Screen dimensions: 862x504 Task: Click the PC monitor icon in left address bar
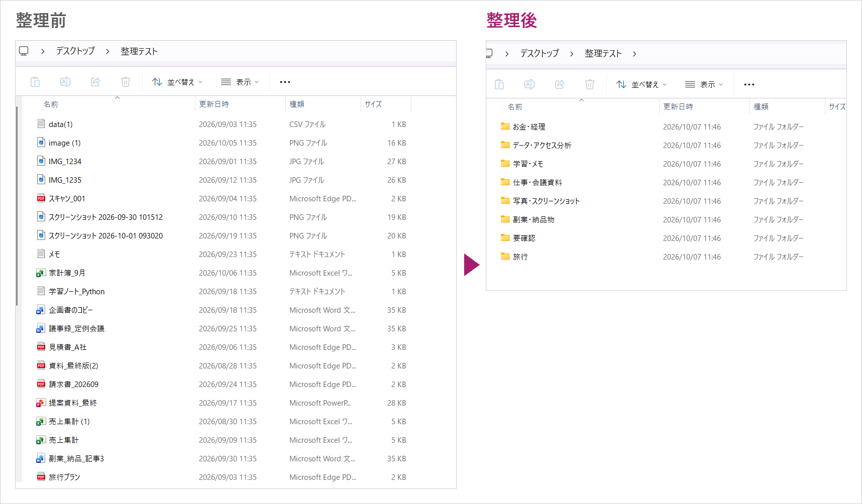pos(24,51)
